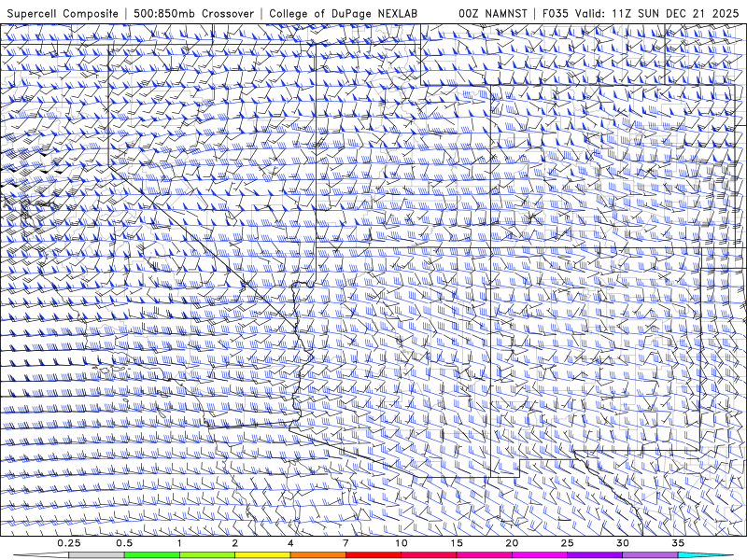
Task: Select the orange color bar segment
Action: [x=317, y=555]
